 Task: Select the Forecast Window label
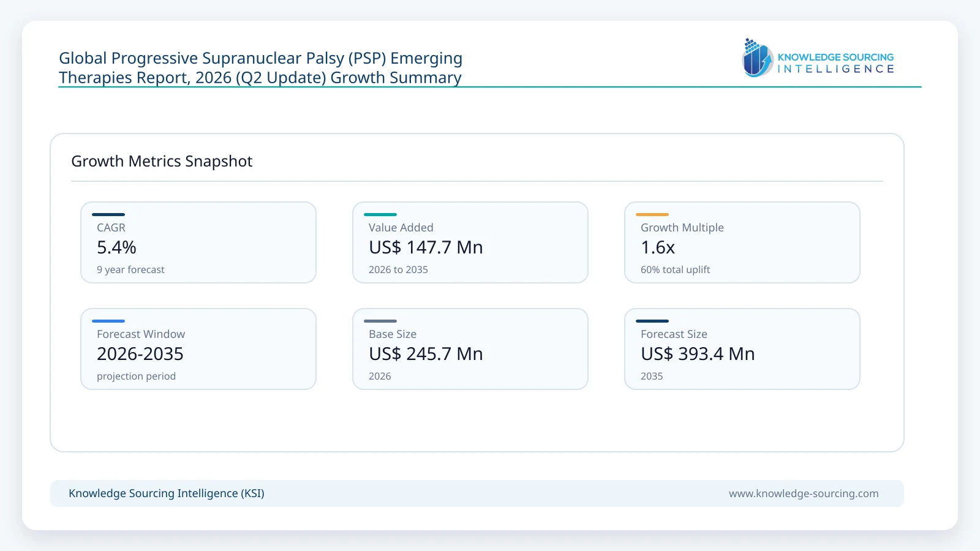[x=141, y=334]
